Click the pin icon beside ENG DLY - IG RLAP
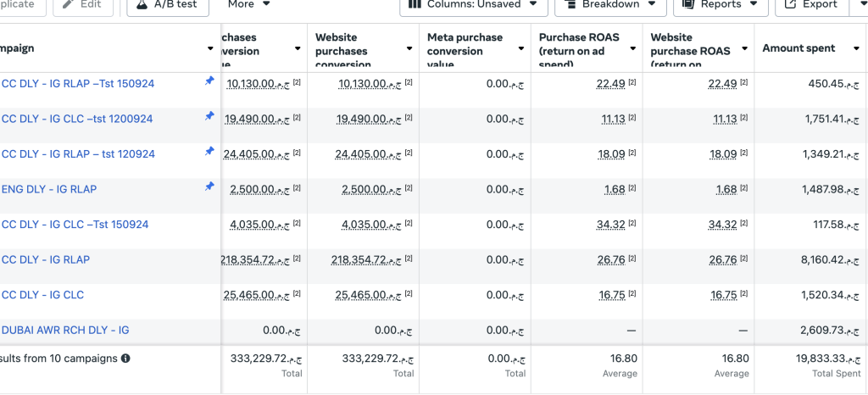Image resolution: width=868 pixels, height=395 pixels. pyautogui.click(x=209, y=186)
